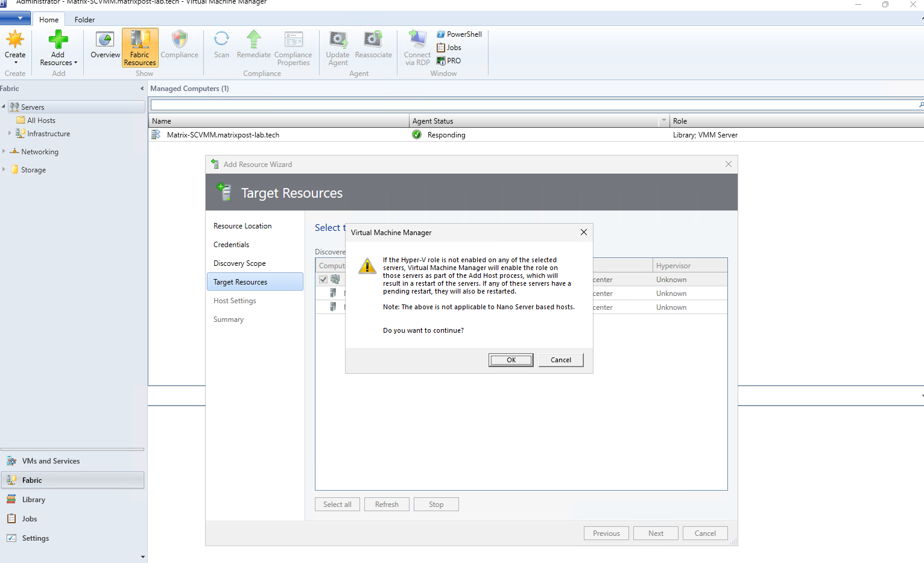This screenshot has height=563, width=924.
Task: Click the Hypervisor column header in the wizard
Action: point(690,266)
